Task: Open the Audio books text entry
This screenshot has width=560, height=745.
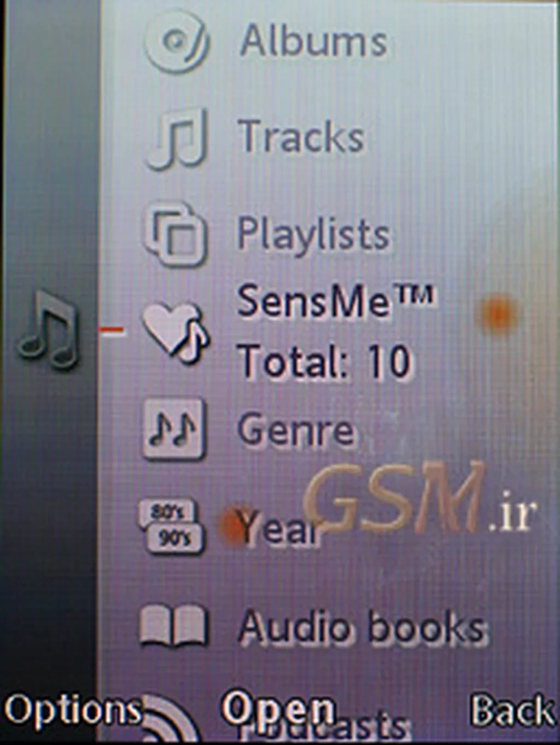Action: click(x=361, y=626)
